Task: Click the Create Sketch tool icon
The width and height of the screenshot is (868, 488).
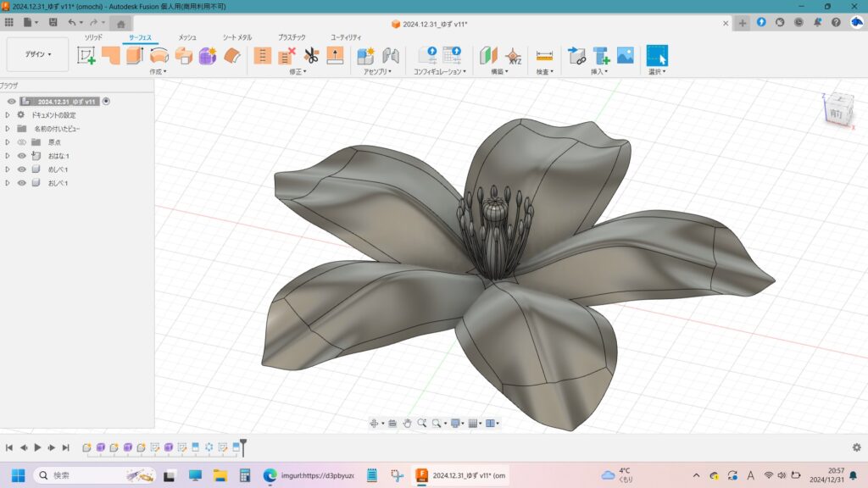Action: pyautogui.click(x=86, y=56)
